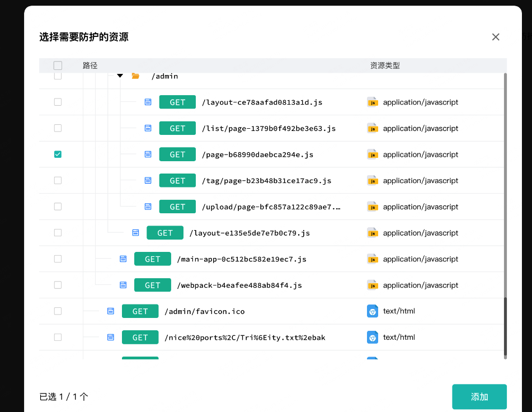
Task: Click the vertical scrollbar thumb
Action: 505,326
